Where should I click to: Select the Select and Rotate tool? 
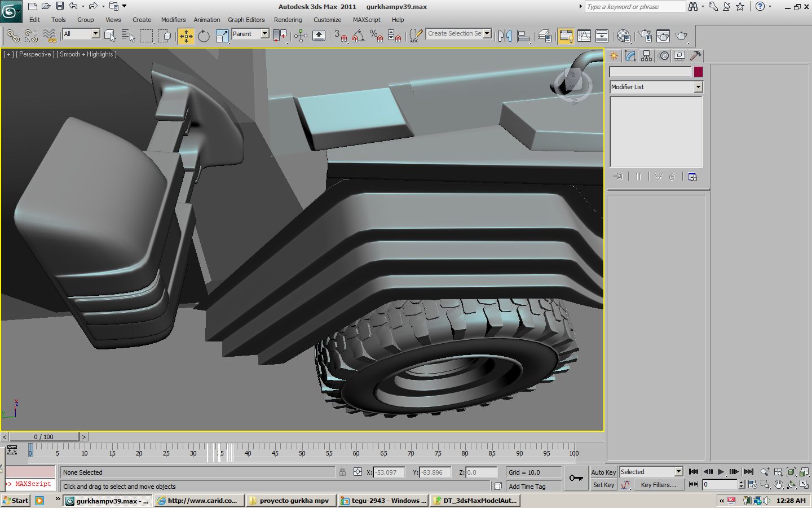pyautogui.click(x=204, y=36)
